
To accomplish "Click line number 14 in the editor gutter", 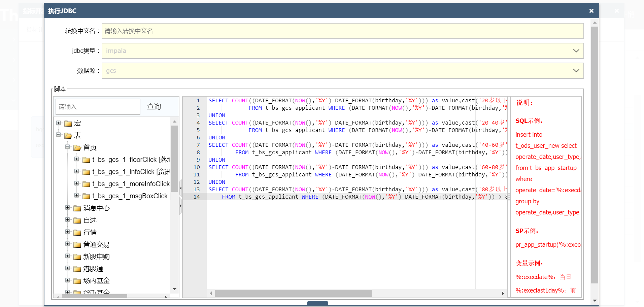I will (197, 197).
